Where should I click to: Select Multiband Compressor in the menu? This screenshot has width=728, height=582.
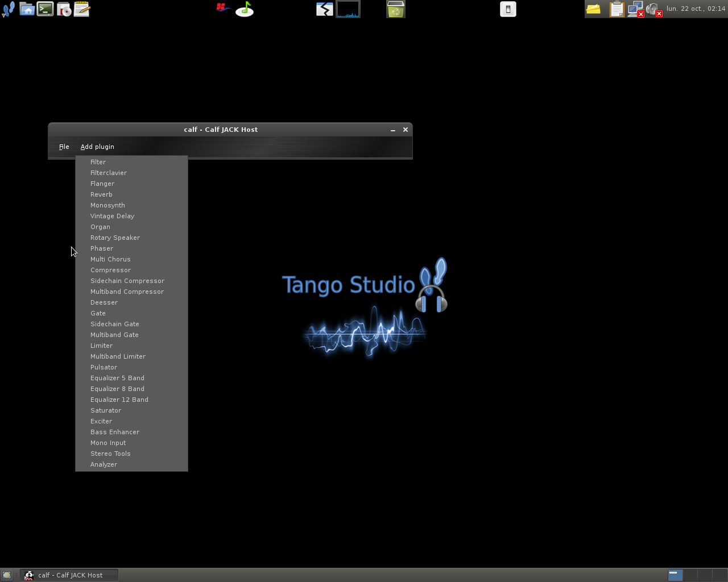[x=131, y=292]
